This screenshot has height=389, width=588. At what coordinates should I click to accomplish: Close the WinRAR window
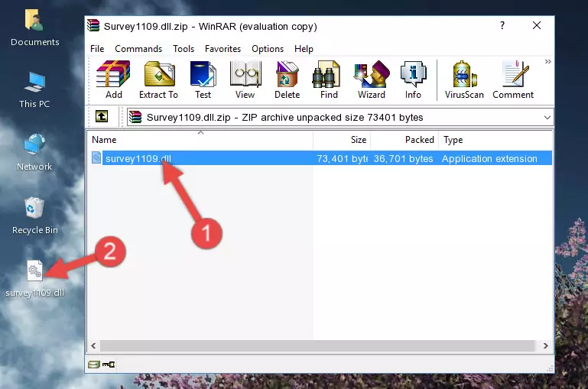pos(537,25)
